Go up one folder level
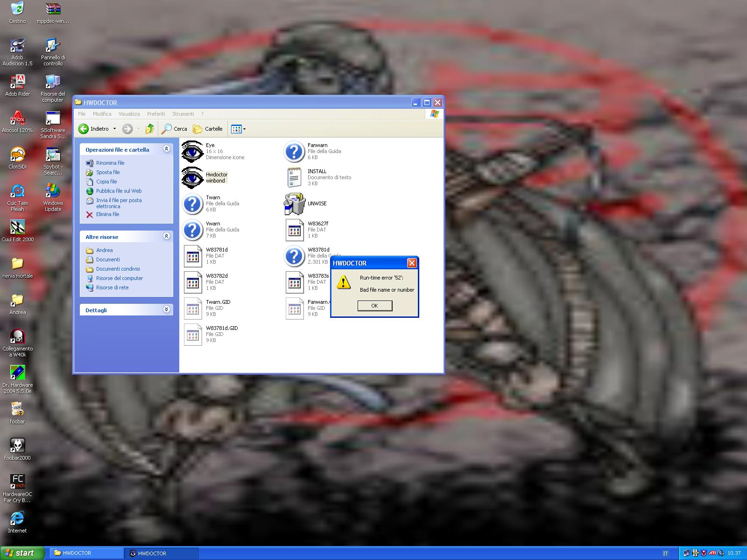 (150, 129)
